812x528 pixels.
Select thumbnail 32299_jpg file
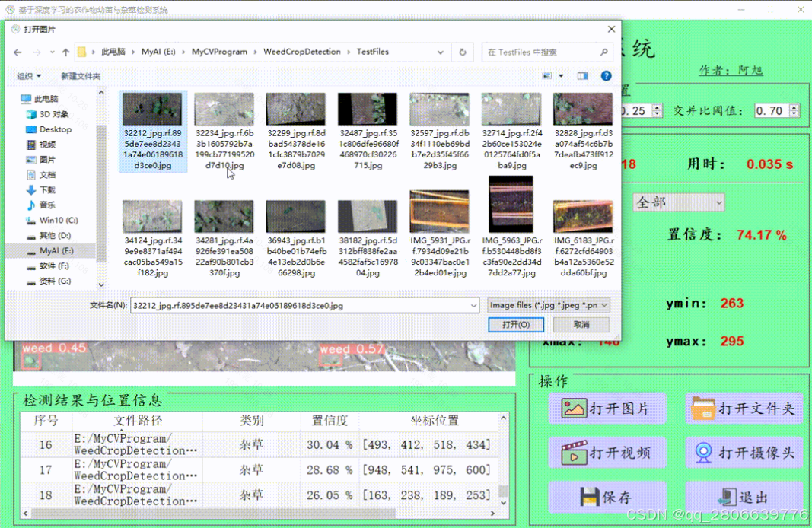pos(296,131)
